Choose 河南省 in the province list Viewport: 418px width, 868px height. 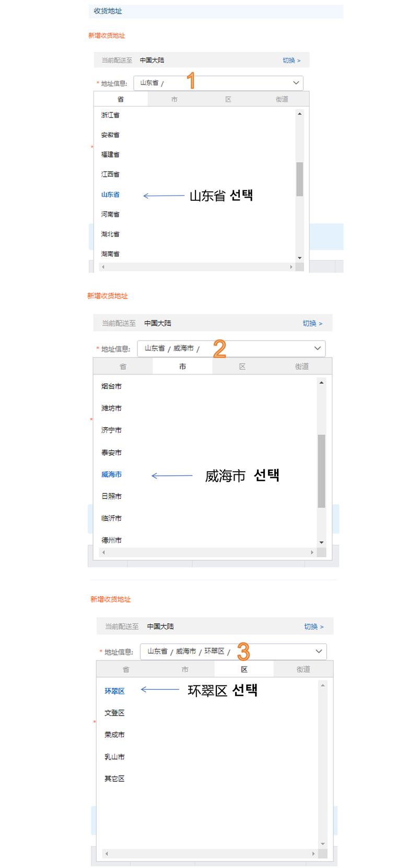[110, 214]
